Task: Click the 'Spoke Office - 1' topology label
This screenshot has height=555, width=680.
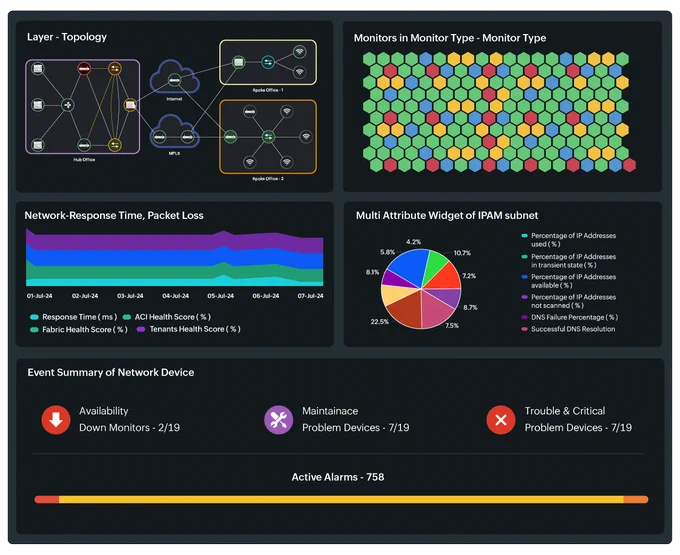Action: click(x=268, y=90)
